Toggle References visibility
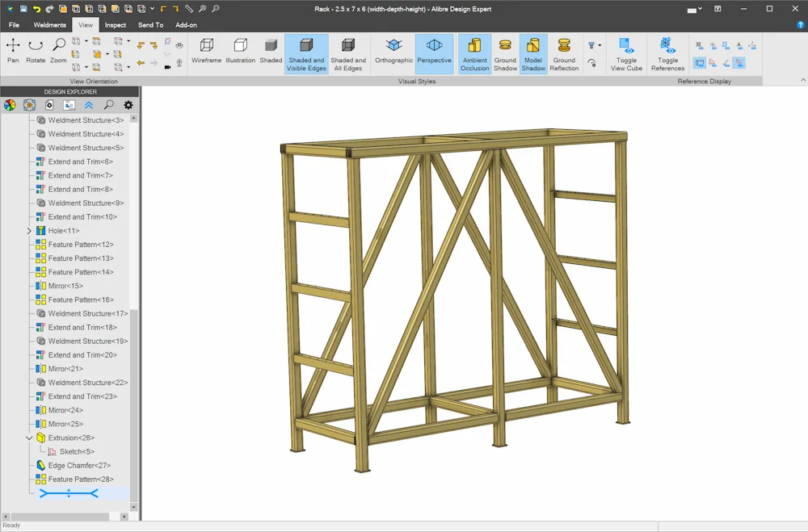This screenshot has height=532, width=808. (x=667, y=54)
